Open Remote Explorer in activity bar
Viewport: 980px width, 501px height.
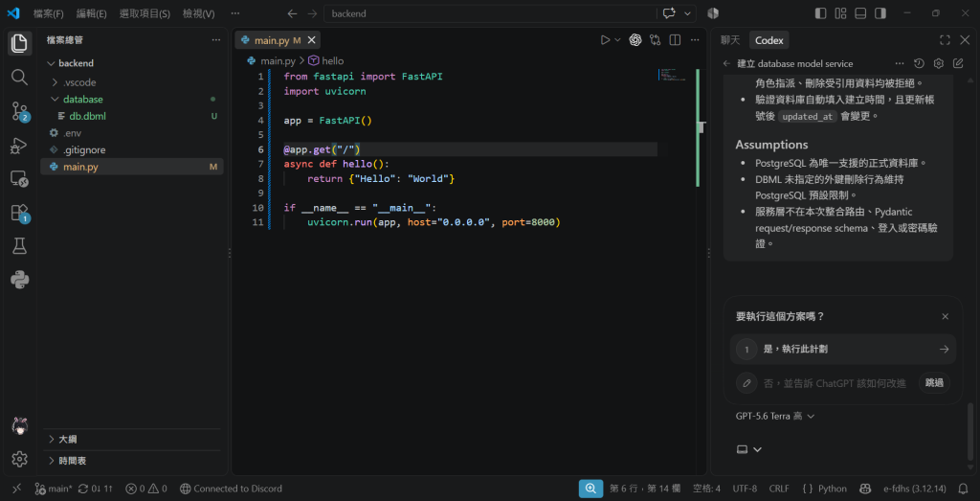19,179
